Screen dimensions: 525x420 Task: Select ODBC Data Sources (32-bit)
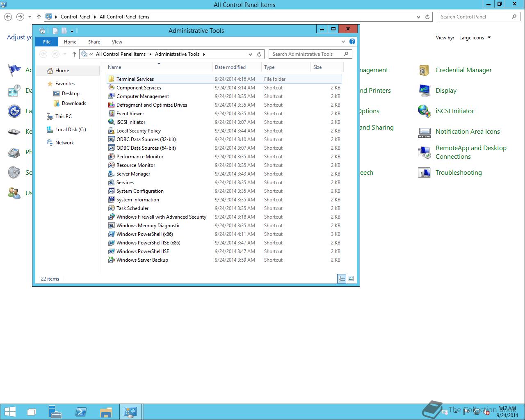pyautogui.click(x=224, y=139)
